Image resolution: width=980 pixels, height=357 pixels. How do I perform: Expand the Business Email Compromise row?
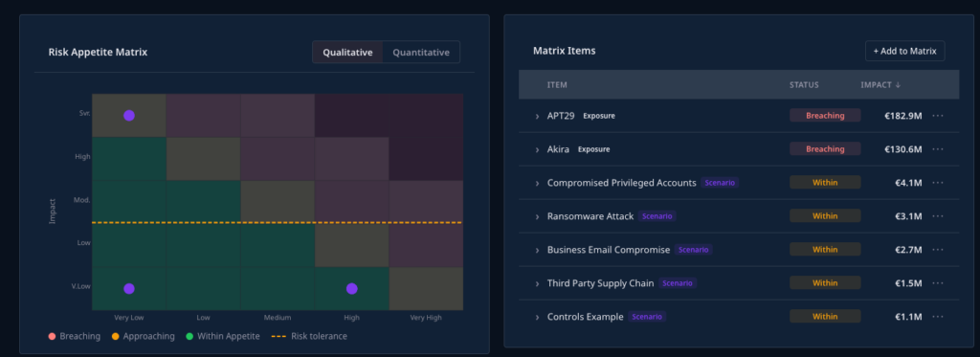tap(537, 250)
